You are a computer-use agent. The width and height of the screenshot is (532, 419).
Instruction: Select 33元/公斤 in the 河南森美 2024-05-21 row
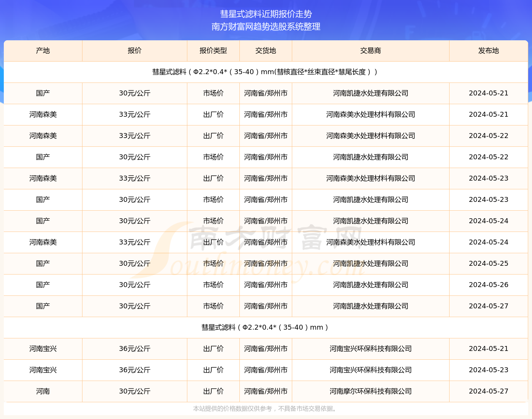click(135, 114)
